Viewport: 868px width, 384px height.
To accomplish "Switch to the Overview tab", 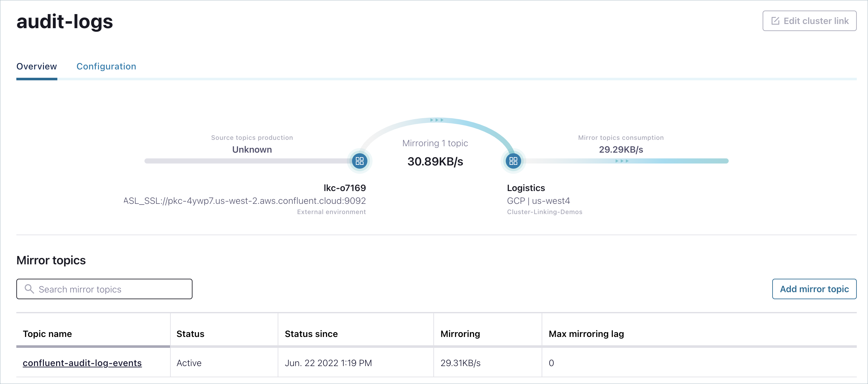I will (x=37, y=66).
